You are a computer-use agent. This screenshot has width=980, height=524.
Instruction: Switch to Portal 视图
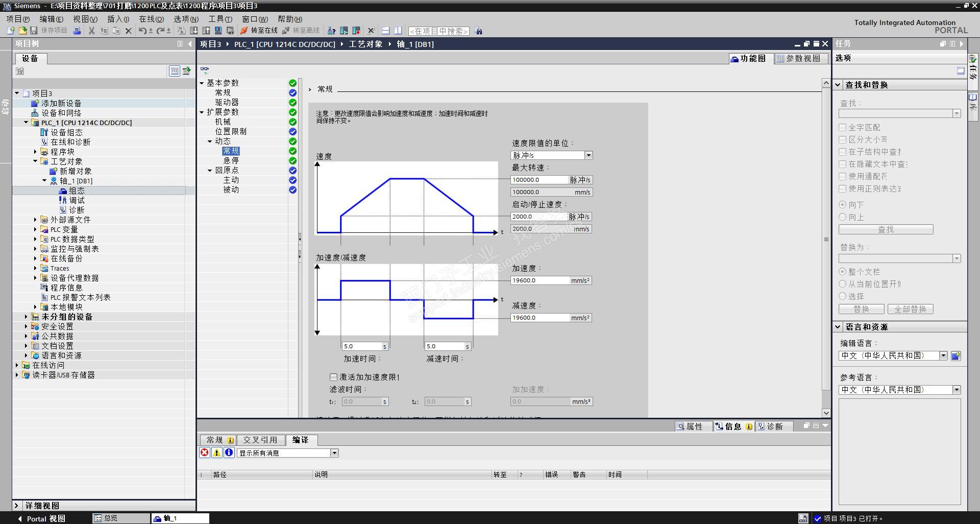[42, 518]
